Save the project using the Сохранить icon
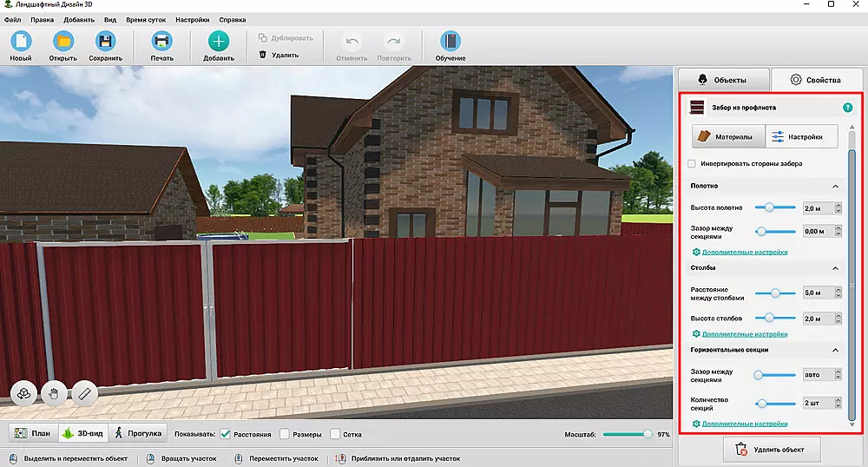Viewport: 868px width, 467px height. pyautogui.click(x=105, y=41)
